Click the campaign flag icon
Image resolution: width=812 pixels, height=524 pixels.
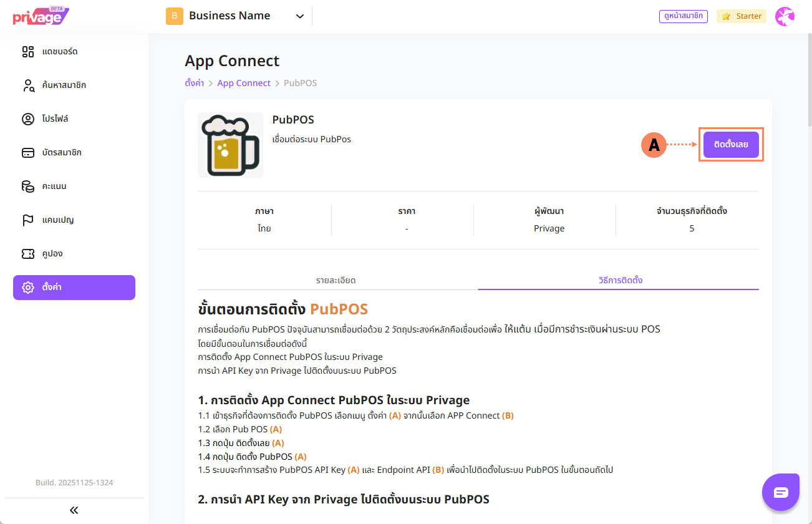(28, 220)
